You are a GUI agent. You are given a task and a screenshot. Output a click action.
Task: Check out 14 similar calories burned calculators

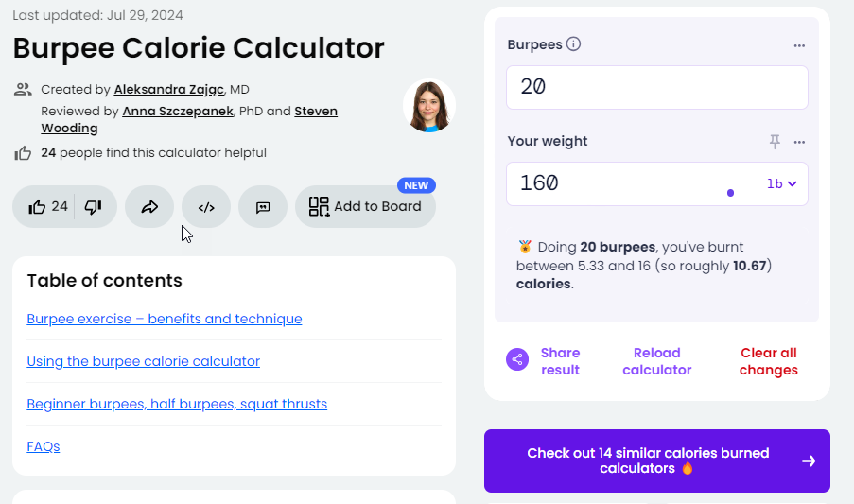click(656, 461)
